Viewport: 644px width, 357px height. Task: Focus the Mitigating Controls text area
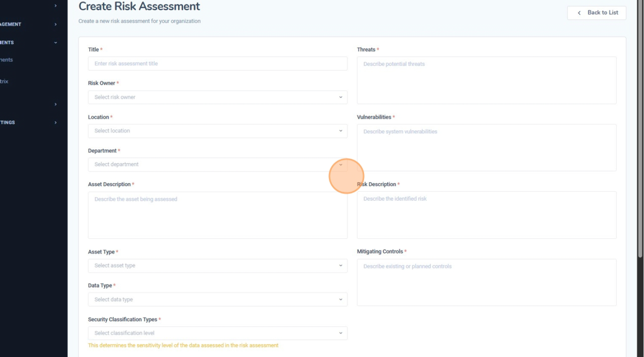tap(486, 282)
